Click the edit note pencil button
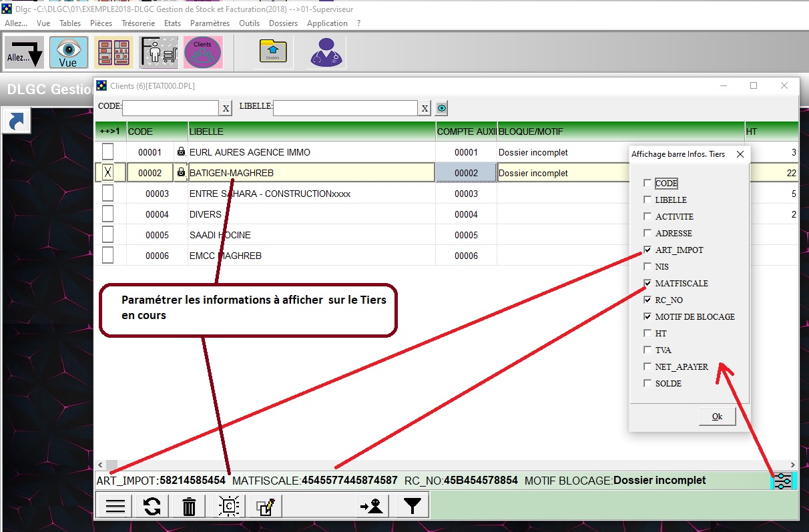This screenshot has width=809, height=532. pyautogui.click(x=265, y=507)
